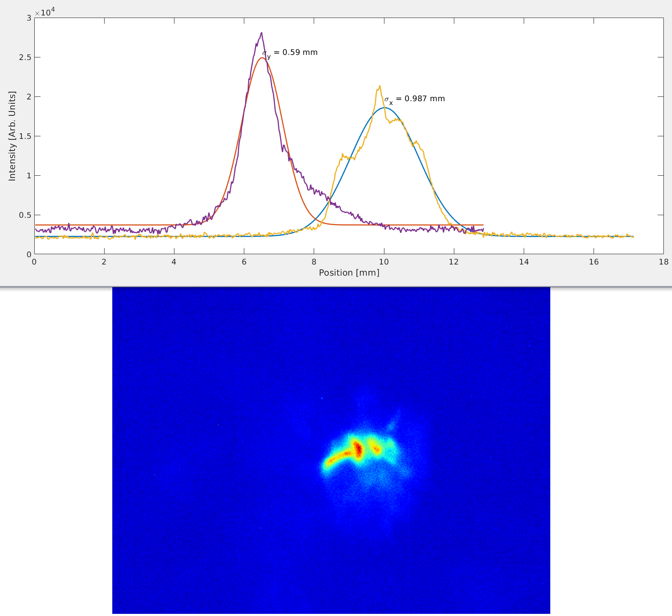Click y-axis tick label 0.5
This screenshot has width=672, height=616.
click(x=24, y=215)
